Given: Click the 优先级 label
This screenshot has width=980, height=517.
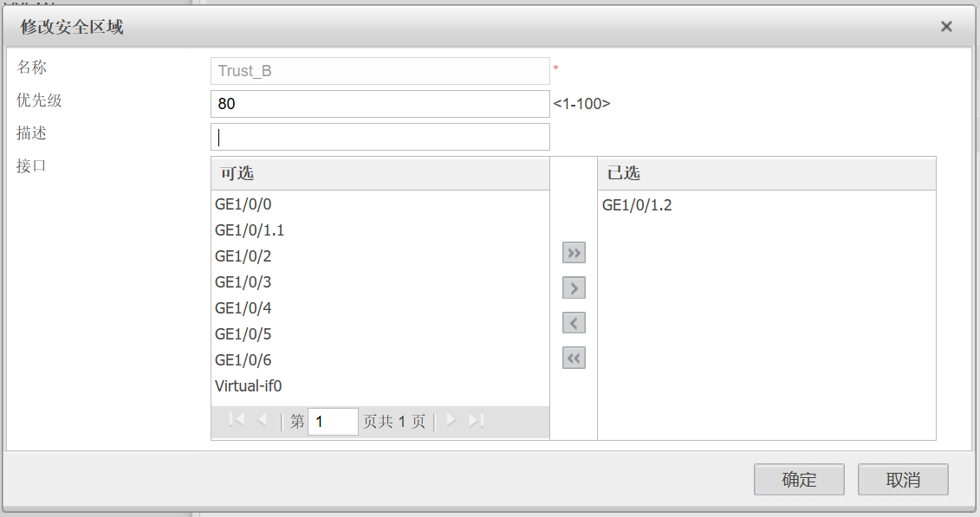Looking at the screenshot, I should [39, 100].
